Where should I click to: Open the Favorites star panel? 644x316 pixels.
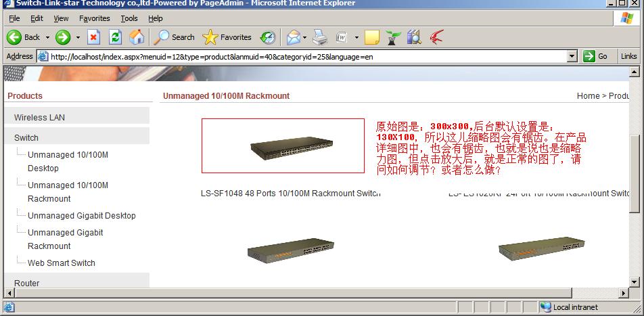(227, 37)
